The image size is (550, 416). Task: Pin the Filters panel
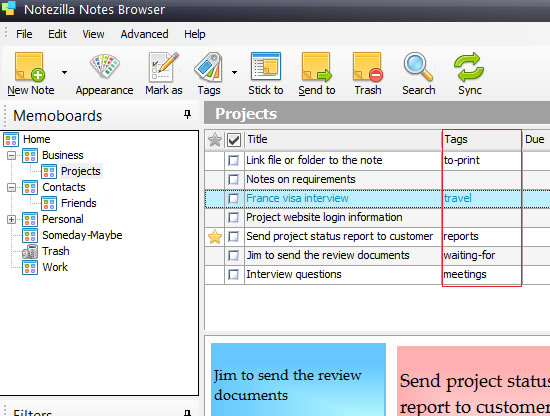[x=188, y=413]
